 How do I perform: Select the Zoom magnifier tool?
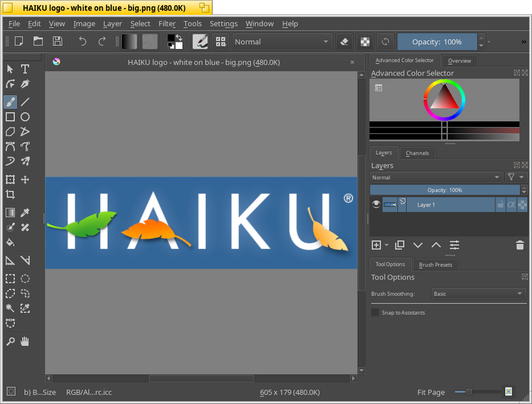pyautogui.click(x=10, y=341)
